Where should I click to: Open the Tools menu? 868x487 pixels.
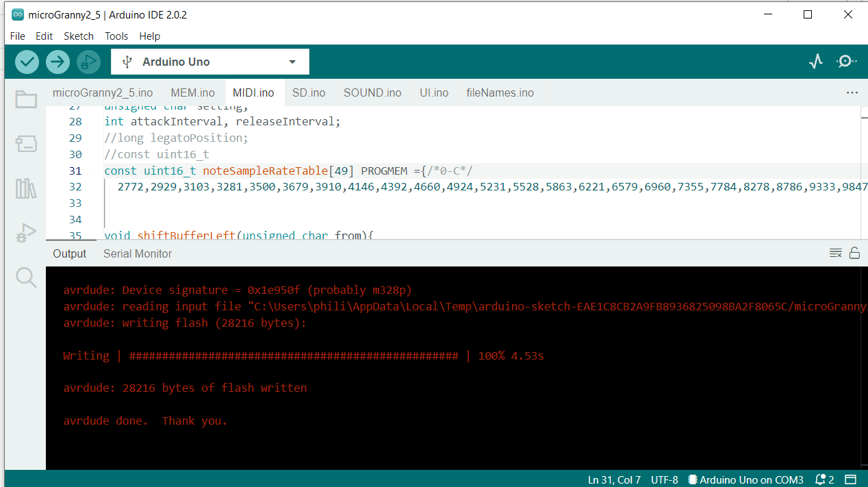[x=116, y=36]
